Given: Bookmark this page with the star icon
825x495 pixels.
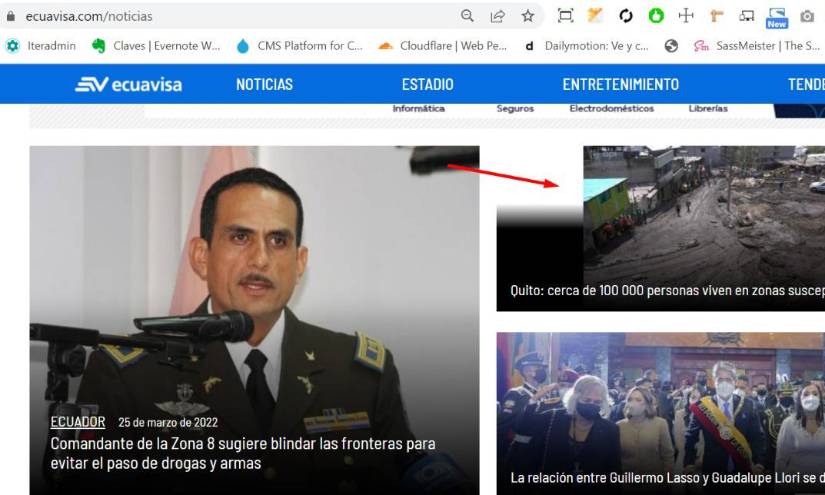Looking at the screenshot, I should (527, 16).
